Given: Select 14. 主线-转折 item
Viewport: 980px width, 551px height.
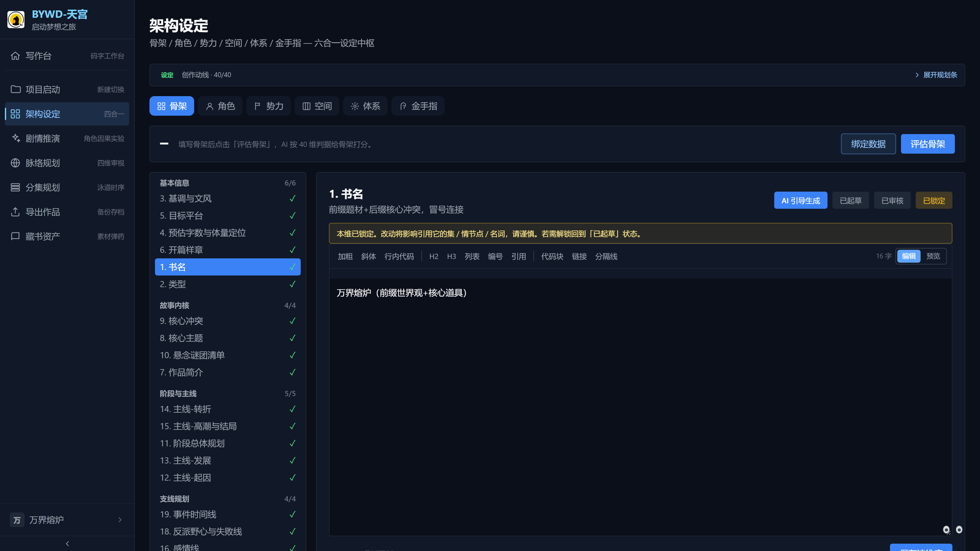Looking at the screenshot, I should point(228,409).
